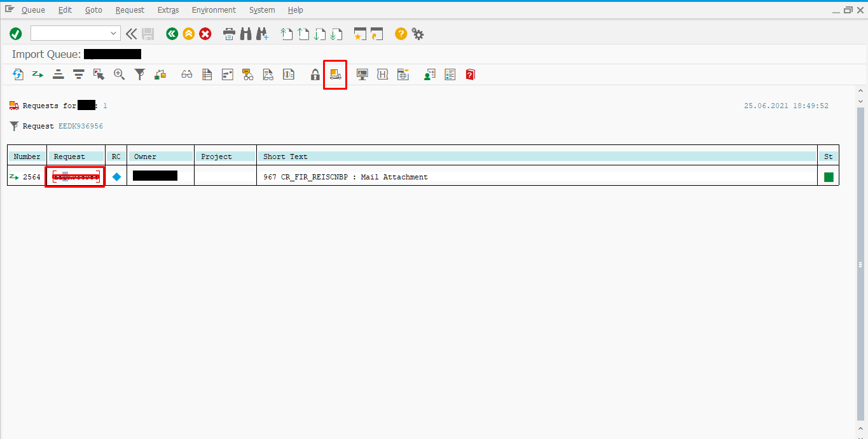Click the red help book icon
The height and width of the screenshot is (439, 868).
pyautogui.click(x=470, y=74)
